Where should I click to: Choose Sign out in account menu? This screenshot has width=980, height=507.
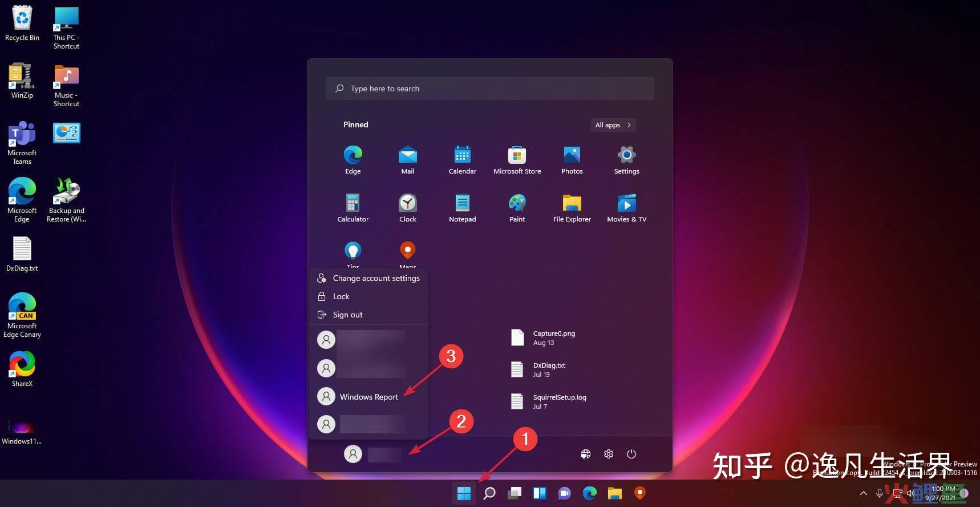click(x=368, y=315)
